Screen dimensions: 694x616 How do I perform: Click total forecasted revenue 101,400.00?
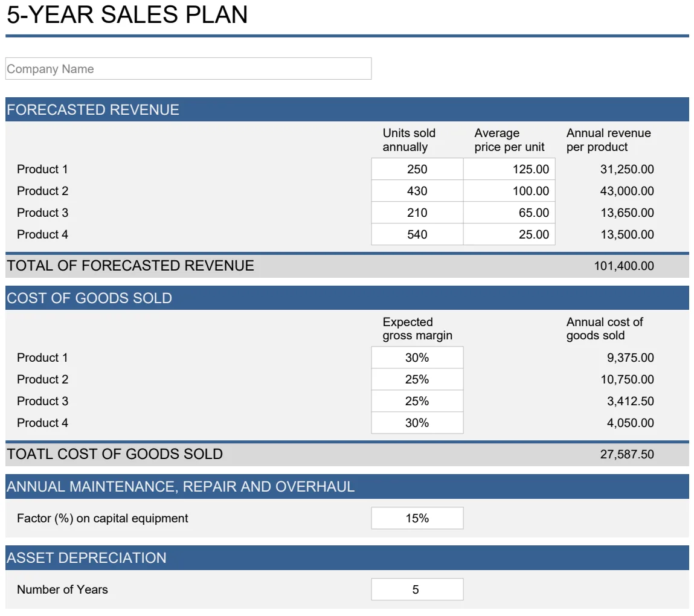[x=623, y=266]
